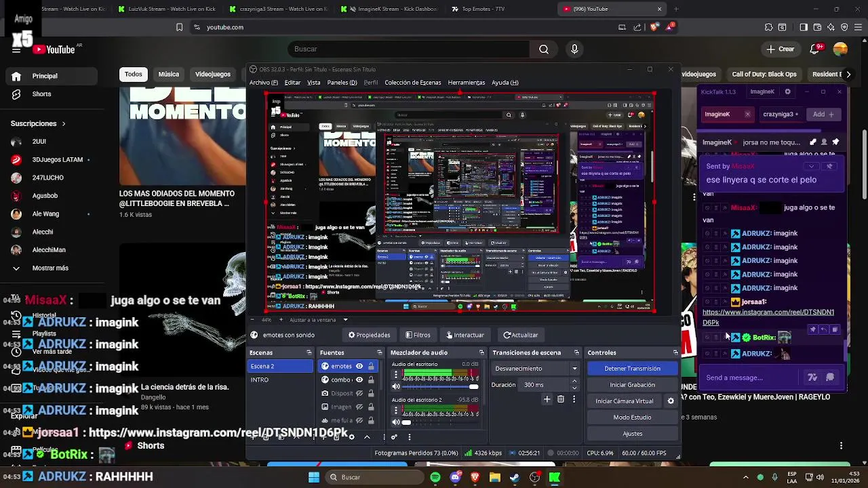The height and width of the screenshot is (488, 868).
Task: Open Spotify from the taskbar
Action: coord(435,477)
